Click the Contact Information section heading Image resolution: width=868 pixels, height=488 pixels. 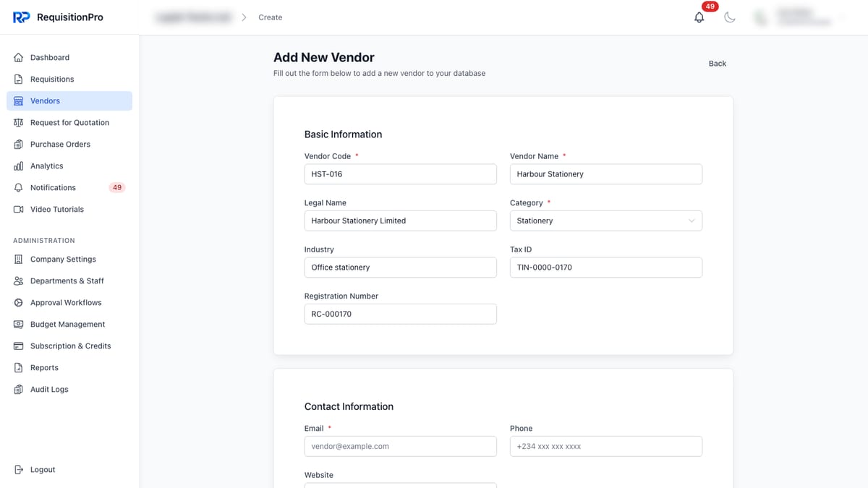(349, 407)
